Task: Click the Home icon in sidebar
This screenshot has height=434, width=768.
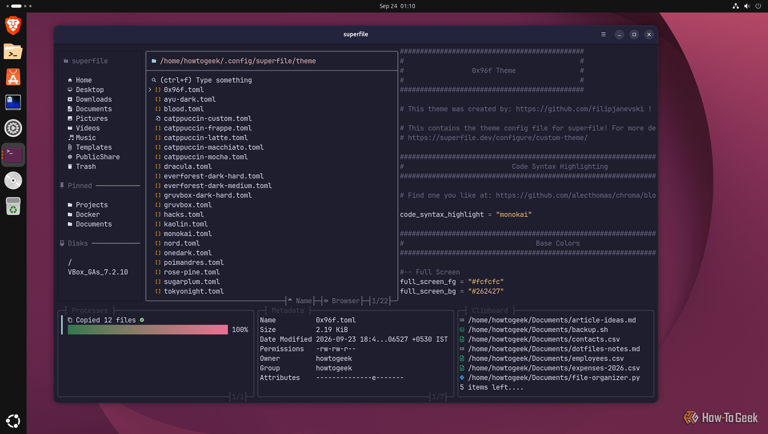Action: (70, 80)
